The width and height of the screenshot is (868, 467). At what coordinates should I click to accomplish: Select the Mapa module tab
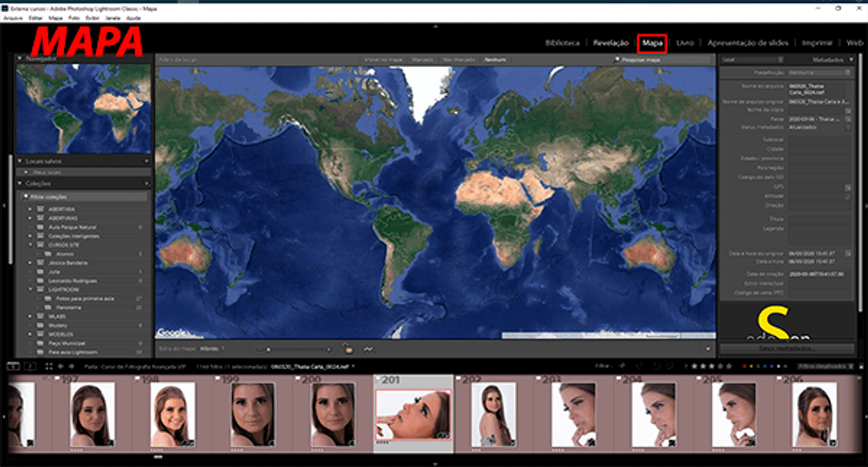(652, 43)
